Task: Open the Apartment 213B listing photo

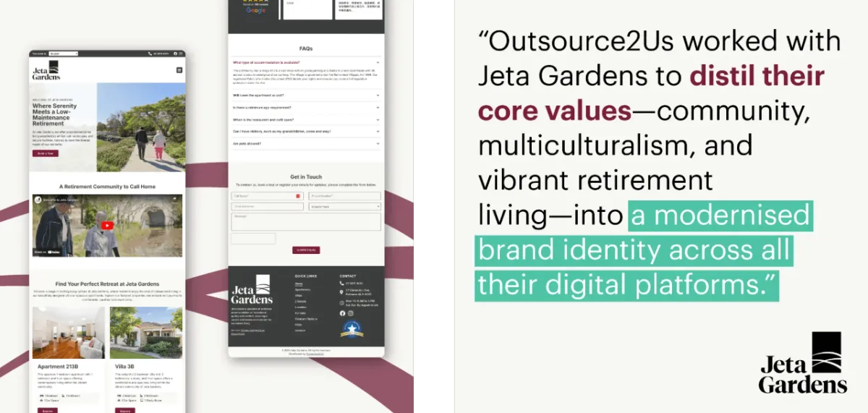Action: [69, 333]
